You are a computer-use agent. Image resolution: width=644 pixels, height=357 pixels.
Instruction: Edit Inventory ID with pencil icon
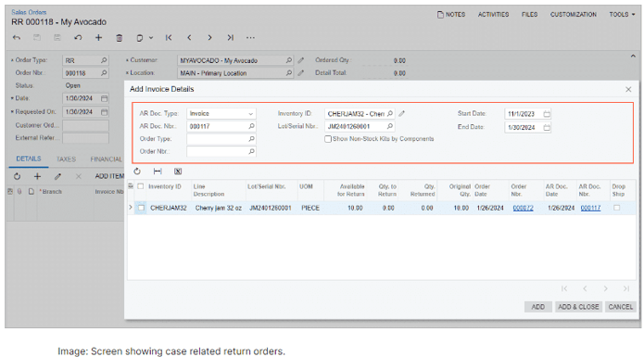[401, 113]
